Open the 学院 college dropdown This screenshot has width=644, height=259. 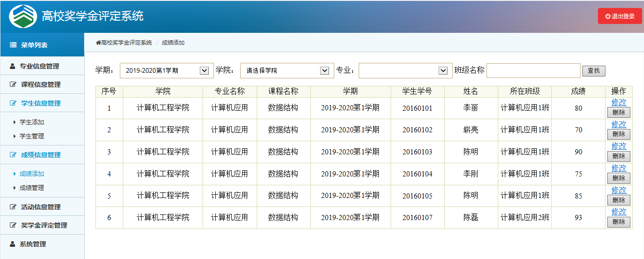click(x=287, y=70)
